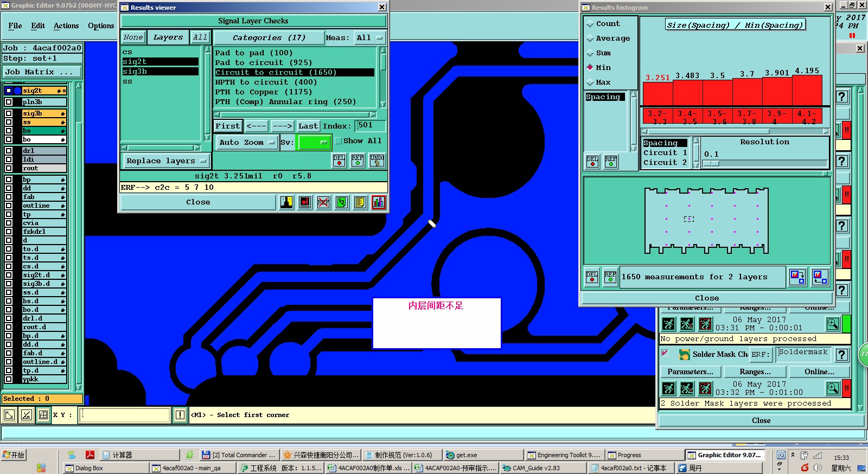Open the Job Matrix button
The width and height of the screenshot is (868, 474).
point(42,72)
